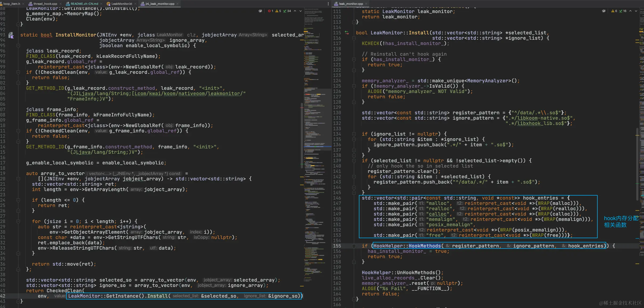Select the leak_monitor.cpp tab in right pane
The image size is (644, 308).
pos(351,4)
